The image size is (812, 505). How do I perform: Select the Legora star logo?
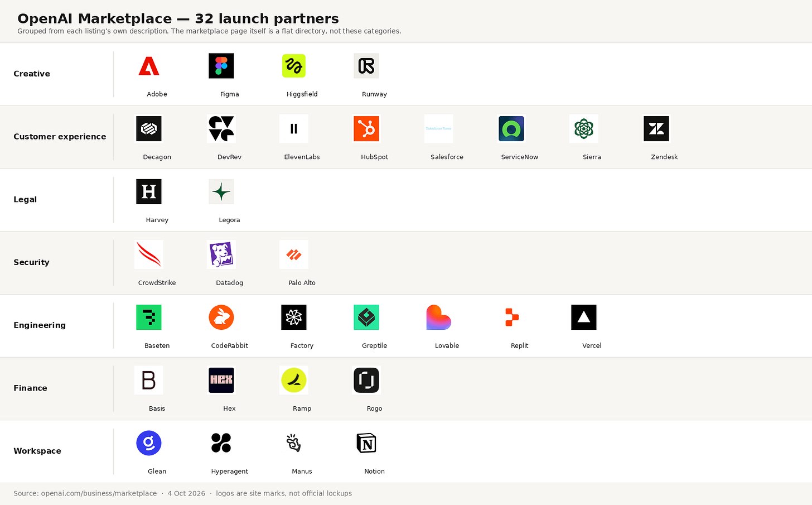click(x=221, y=192)
